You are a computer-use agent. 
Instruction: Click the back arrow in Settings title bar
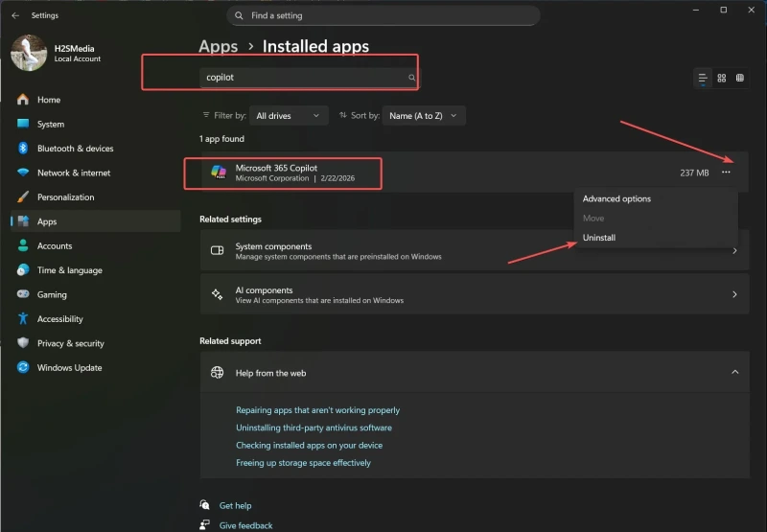click(x=14, y=15)
